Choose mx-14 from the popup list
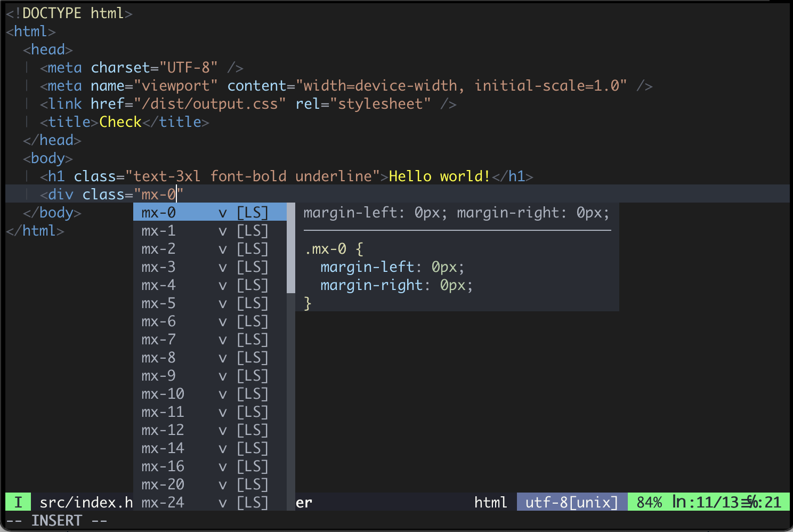The height and width of the screenshot is (532, 793). [x=210, y=448]
